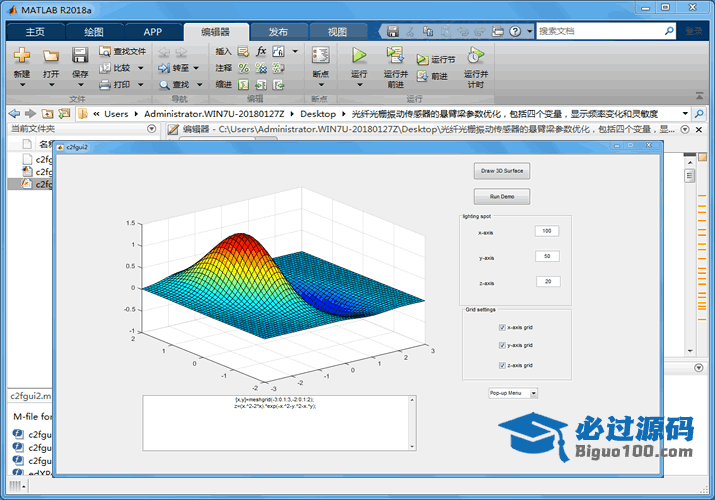Image resolution: width=715 pixels, height=500 pixels.
Task: Click the 运行并计时 (Run and Time) icon
Action: (475, 55)
